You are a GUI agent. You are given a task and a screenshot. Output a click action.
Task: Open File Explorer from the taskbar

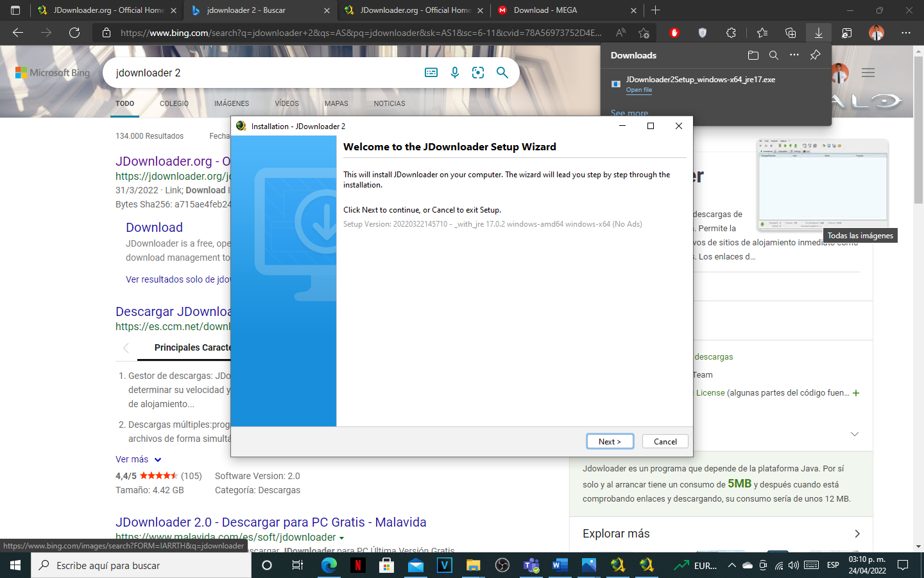[x=473, y=565]
